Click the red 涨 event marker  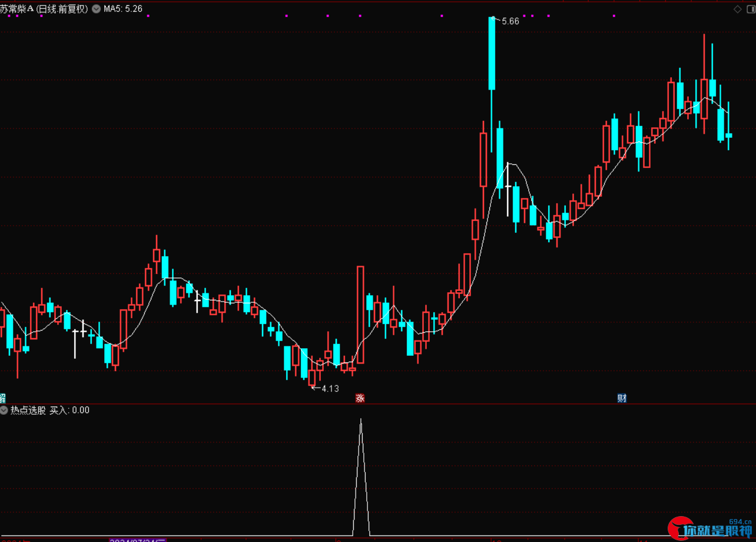pos(360,398)
